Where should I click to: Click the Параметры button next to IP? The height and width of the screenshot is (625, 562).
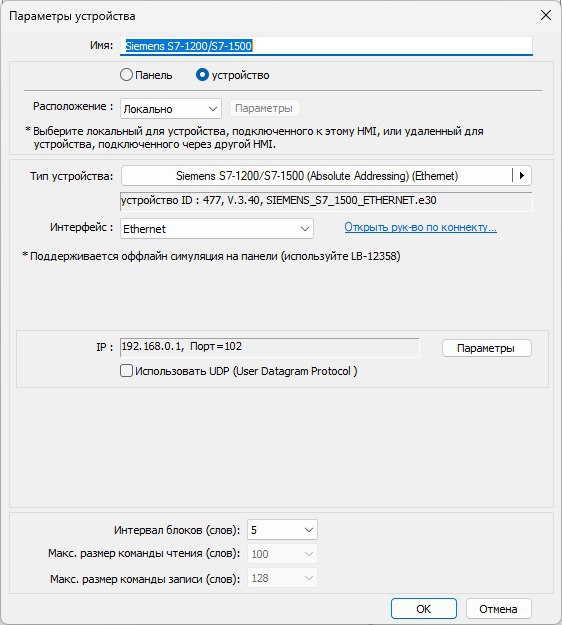click(x=486, y=348)
